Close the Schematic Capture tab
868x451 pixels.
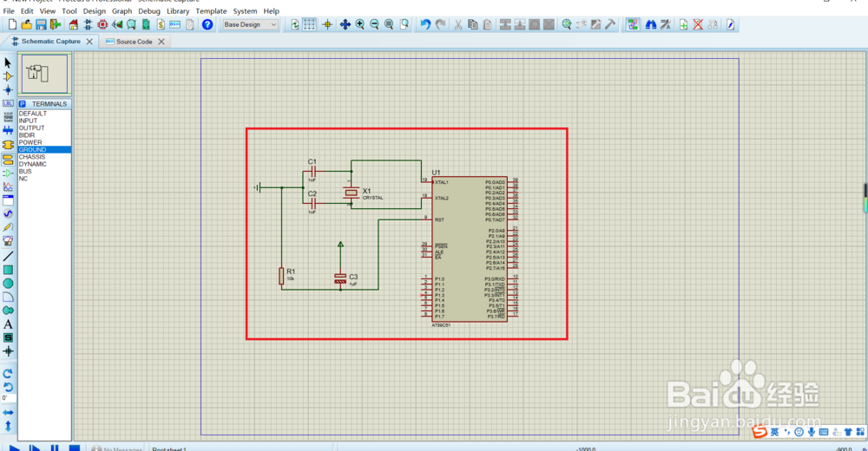pyautogui.click(x=89, y=42)
